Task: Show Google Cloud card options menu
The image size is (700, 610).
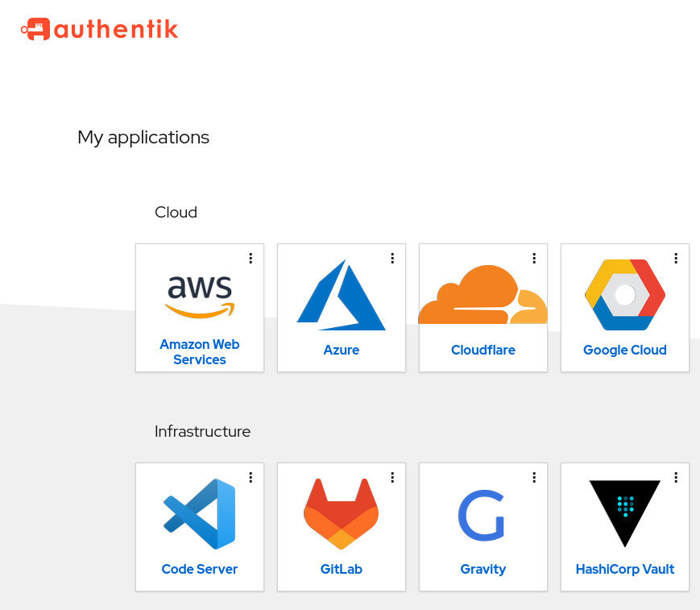Action: [x=677, y=258]
